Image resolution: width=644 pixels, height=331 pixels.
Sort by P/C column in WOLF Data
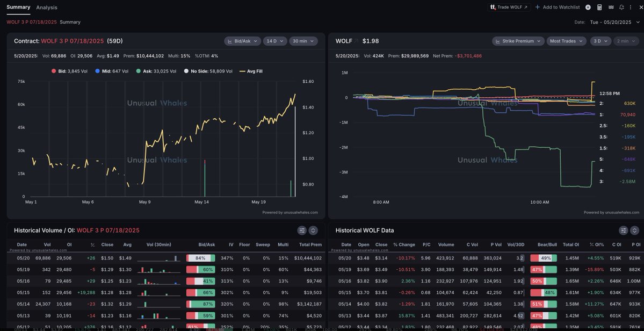click(x=426, y=244)
